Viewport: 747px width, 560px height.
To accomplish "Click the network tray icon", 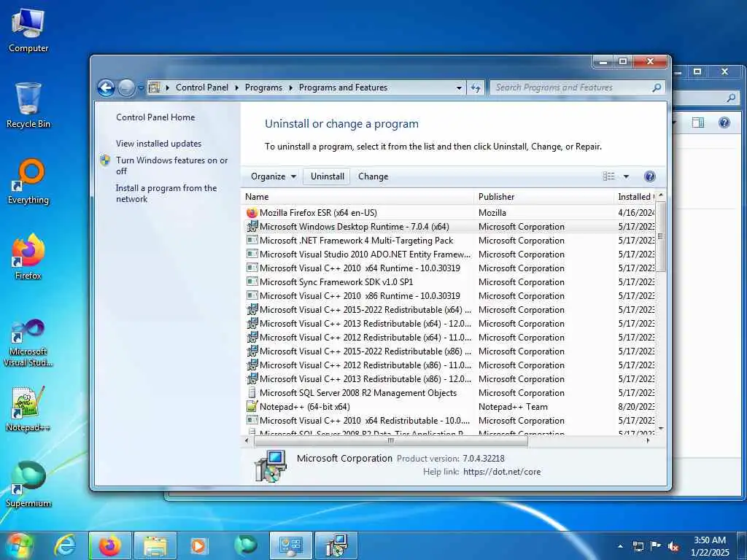I will pos(638,547).
